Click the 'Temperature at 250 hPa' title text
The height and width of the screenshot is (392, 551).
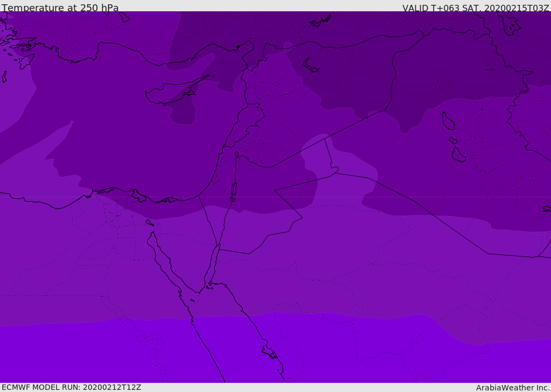point(60,8)
